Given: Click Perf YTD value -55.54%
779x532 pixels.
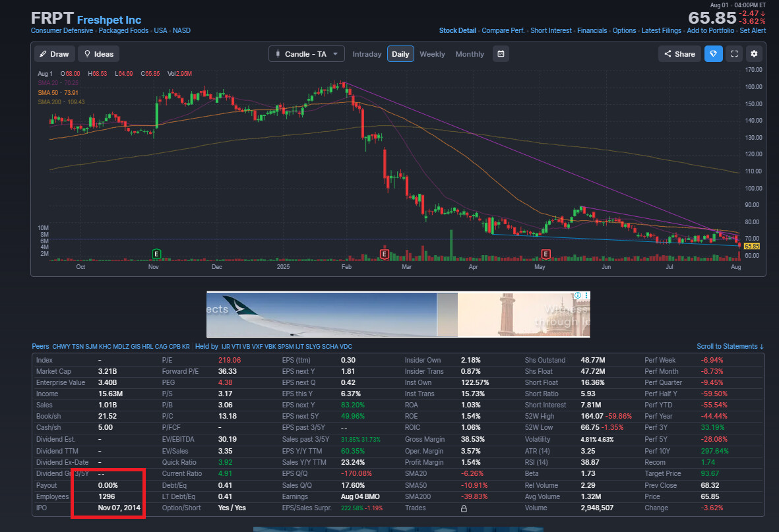Looking at the screenshot, I should [x=714, y=405].
